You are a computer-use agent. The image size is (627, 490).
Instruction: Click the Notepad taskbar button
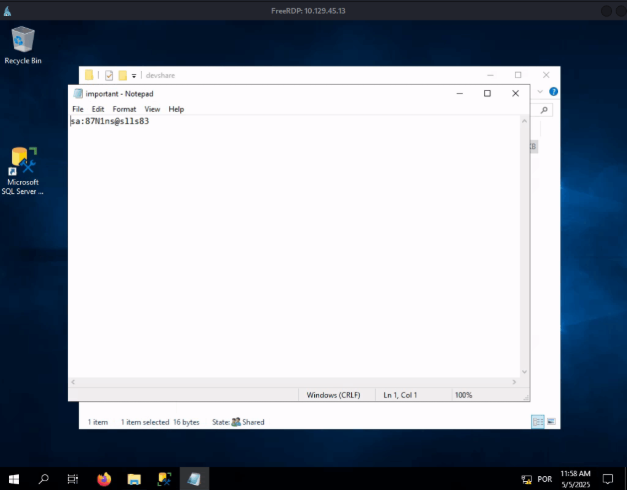pyautogui.click(x=194, y=479)
